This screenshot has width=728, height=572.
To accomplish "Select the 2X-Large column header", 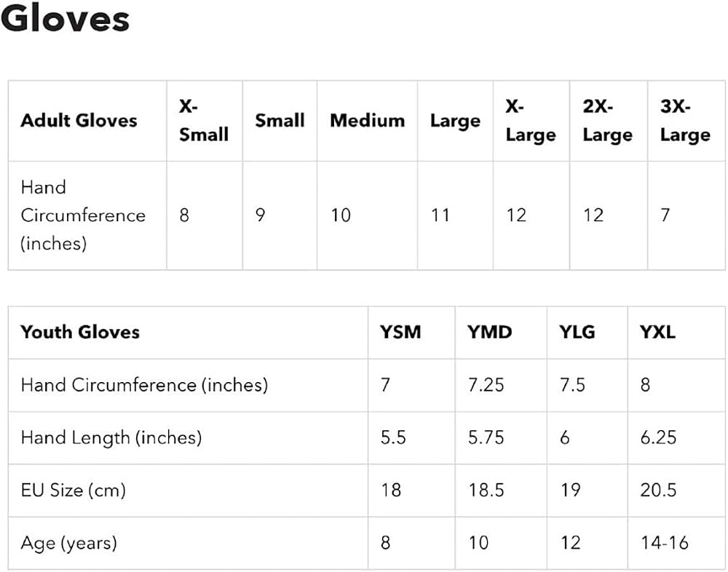I will tap(608, 121).
